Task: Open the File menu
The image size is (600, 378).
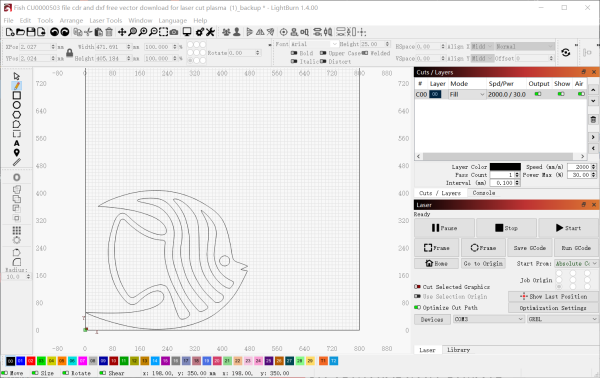Action: pyautogui.click(x=8, y=20)
